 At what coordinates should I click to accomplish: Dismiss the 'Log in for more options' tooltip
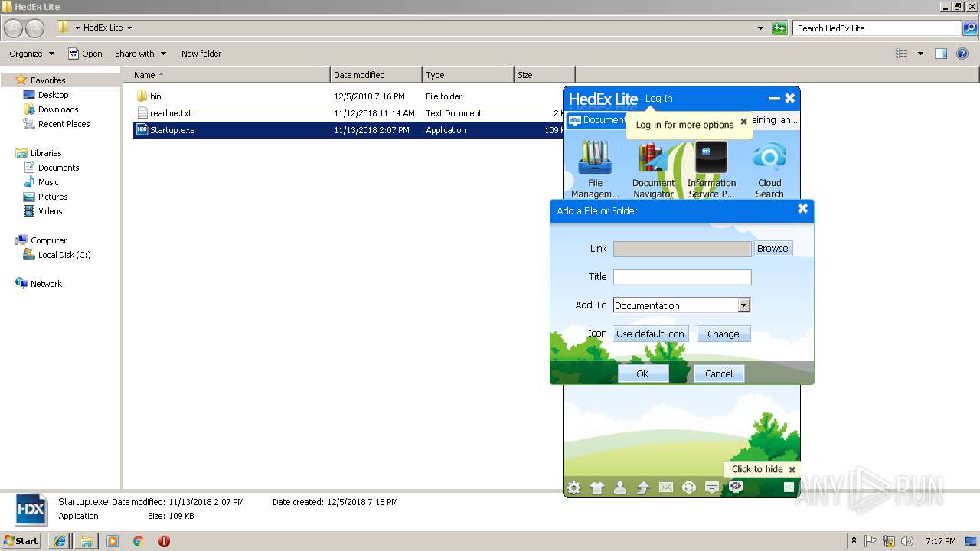point(743,122)
